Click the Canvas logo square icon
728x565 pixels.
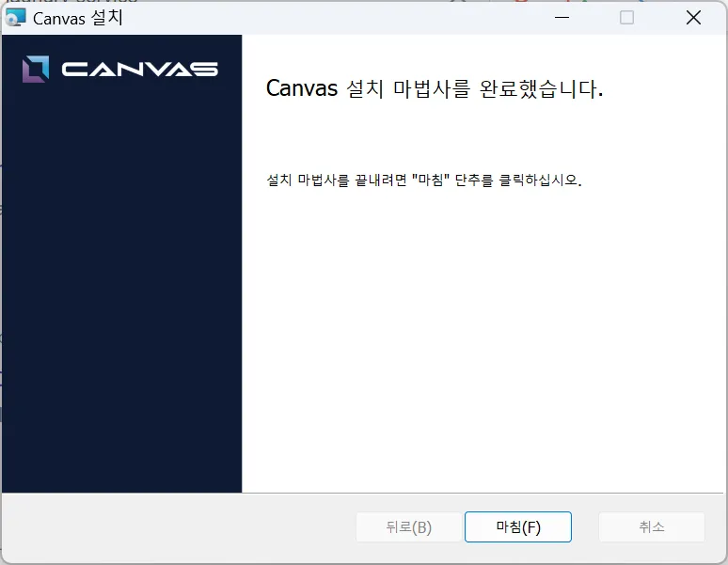[x=36, y=69]
